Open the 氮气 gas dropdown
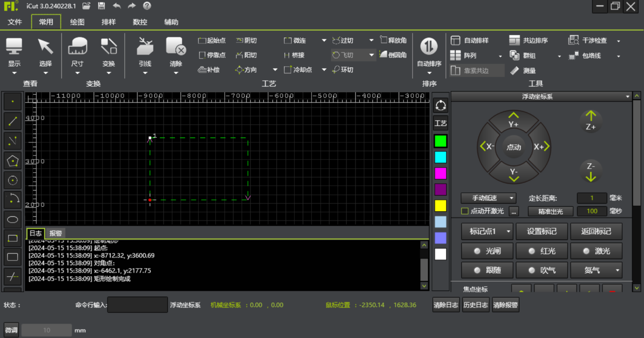The height and width of the screenshot is (338, 644). click(x=597, y=270)
